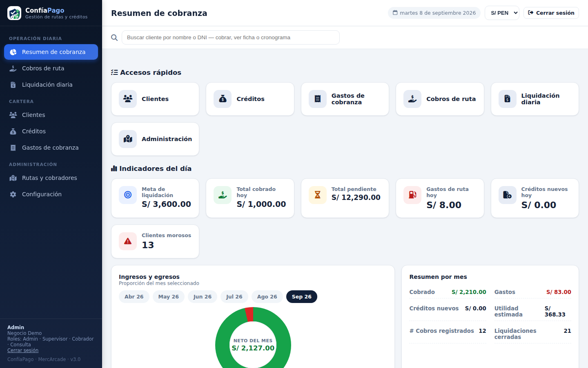This screenshot has width=588, height=368.
Task: Click the pie chart icon in Resumen de cobranza
Action: pos(13,52)
